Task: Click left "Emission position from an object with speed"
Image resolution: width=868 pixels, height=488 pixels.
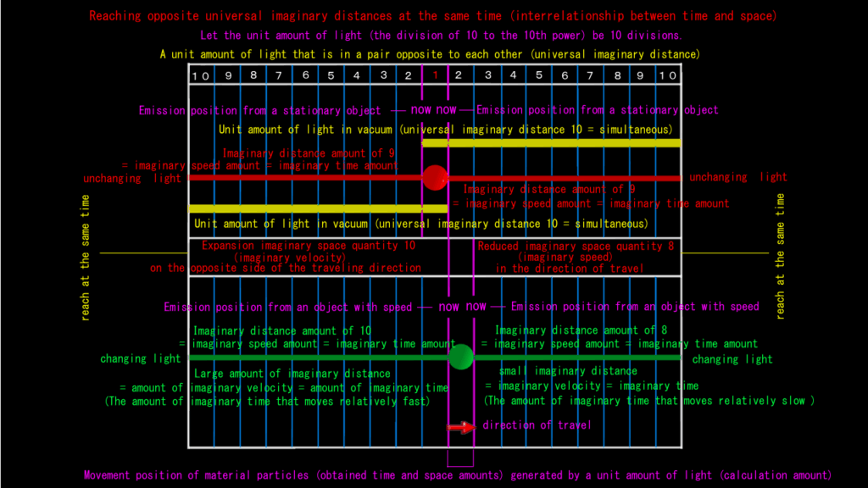Action: click(x=288, y=307)
